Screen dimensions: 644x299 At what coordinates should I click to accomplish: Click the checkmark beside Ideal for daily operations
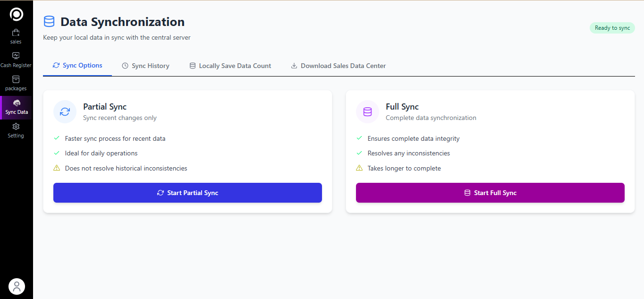[57, 153]
